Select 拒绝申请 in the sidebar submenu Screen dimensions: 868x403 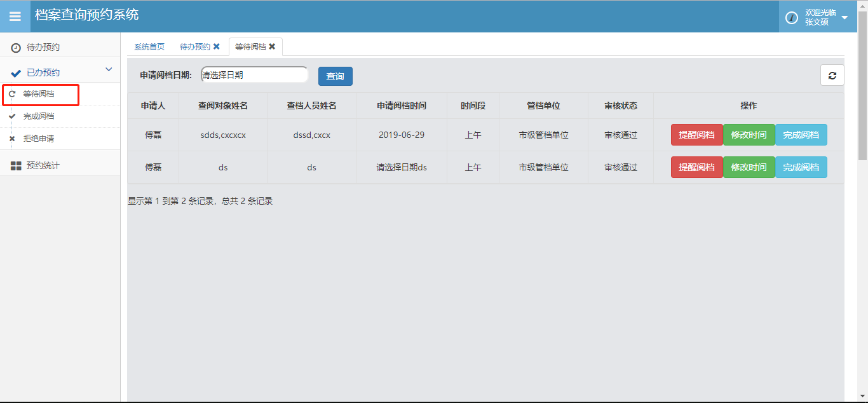(x=39, y=139)
